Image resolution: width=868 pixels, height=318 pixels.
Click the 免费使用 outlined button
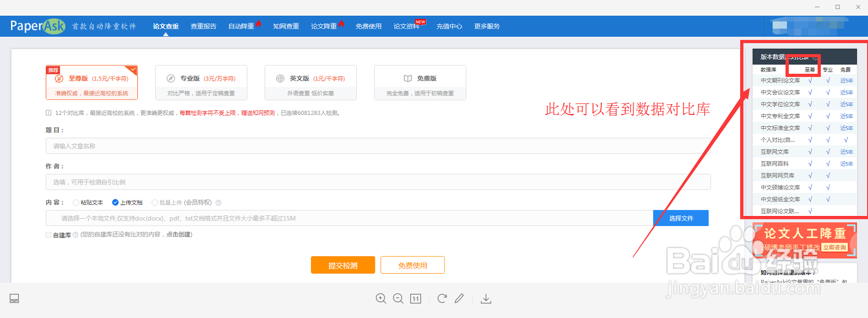pos(413,265)
